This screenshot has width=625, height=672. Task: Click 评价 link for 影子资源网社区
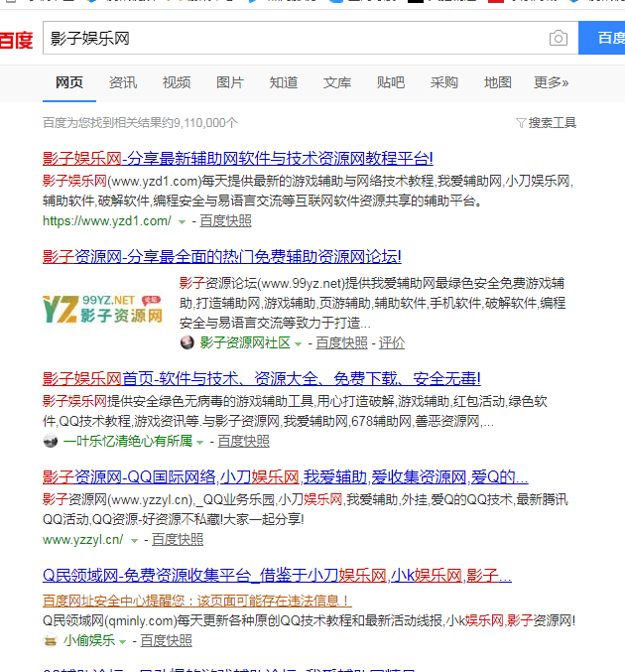click(392, 342)
